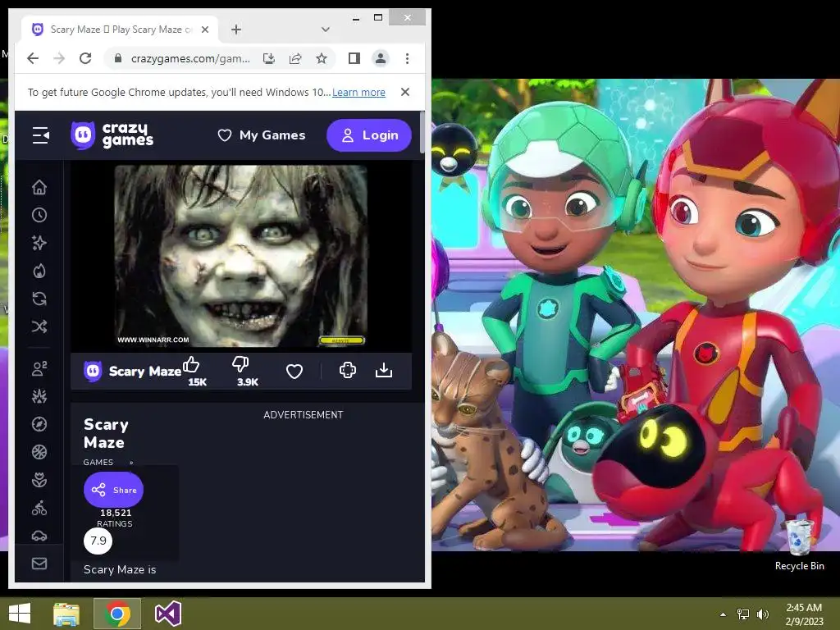This screenshot has height=630, width=840.
Task: Click Chrome icon on taskbar
Action: [x=117, y=614]
